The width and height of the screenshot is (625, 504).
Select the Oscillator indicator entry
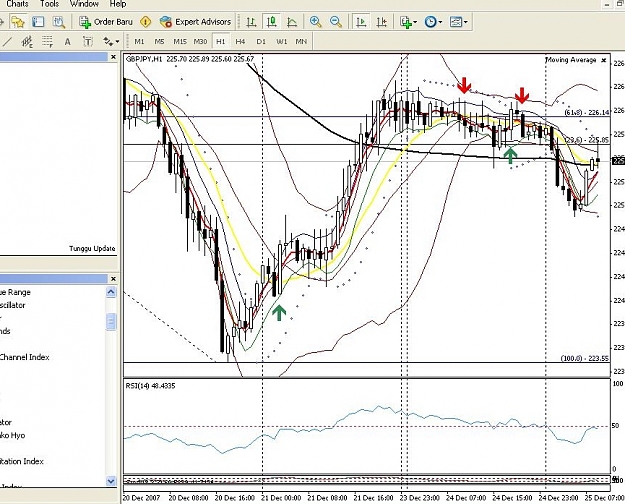click(12, 305)
